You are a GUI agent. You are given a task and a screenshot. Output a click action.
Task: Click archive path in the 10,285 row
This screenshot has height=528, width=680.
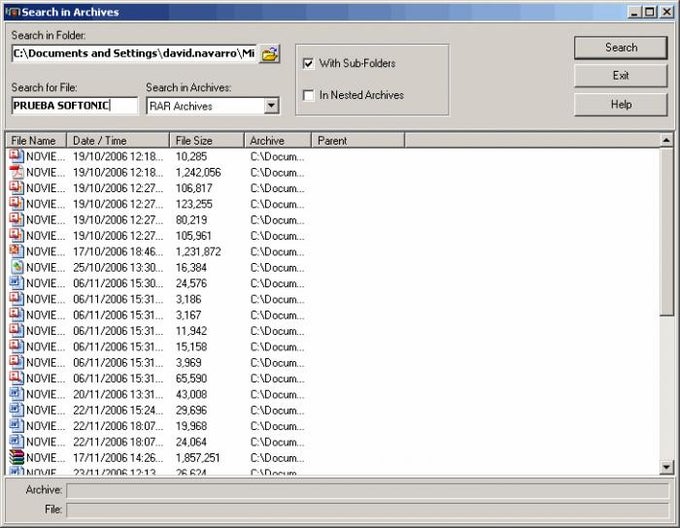click(277, 156)
